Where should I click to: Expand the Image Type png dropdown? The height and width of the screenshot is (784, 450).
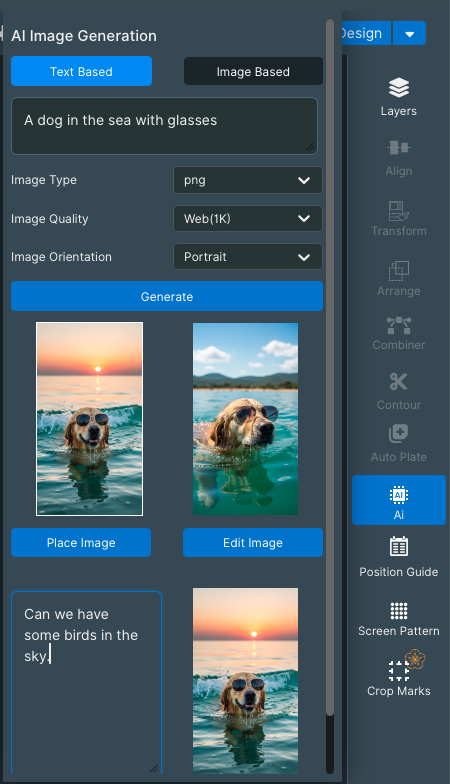[248, 180]
